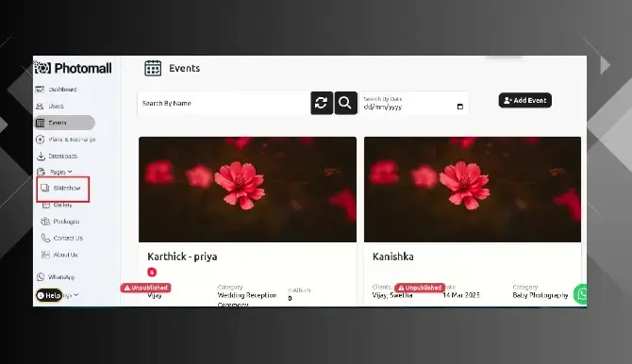Click Unpublished badge on Karthick - priya card
This screenshot has width=632, height=364.
pos(145,288)
